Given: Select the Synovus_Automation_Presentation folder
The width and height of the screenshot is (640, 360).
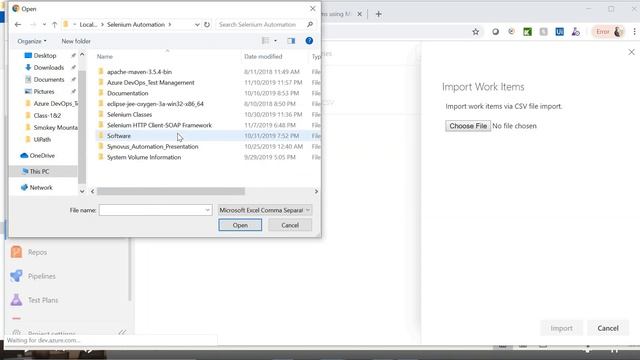Looking at the screenshot, I should point(153,147).
